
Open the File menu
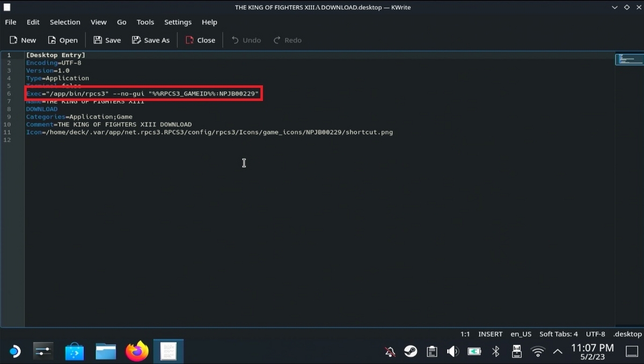[x=11, y=22]
